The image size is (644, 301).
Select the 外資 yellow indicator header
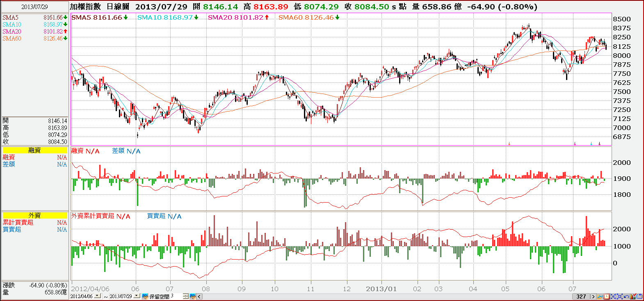35,215
